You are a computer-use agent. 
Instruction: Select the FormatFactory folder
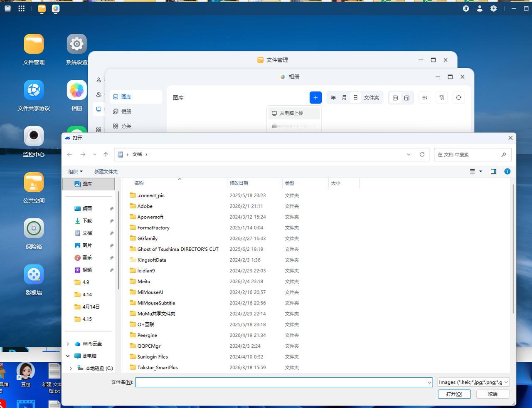point(150,227)
